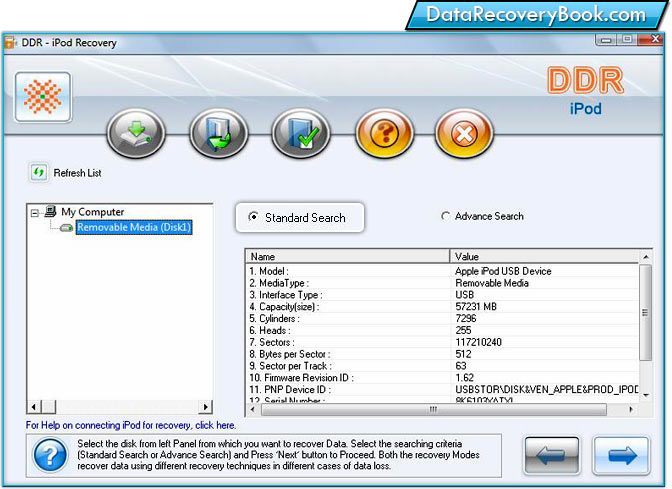Select the Standard Search radio button
Image resolution: width=672 pixels, height=489 pixels.
pos(253,217)
